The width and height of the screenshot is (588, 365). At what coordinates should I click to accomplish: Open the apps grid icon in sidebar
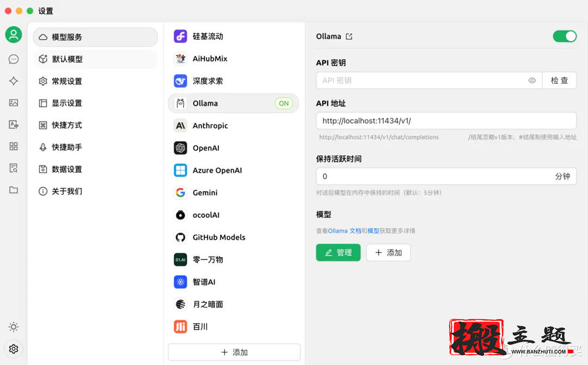click(x=13, y=146)
